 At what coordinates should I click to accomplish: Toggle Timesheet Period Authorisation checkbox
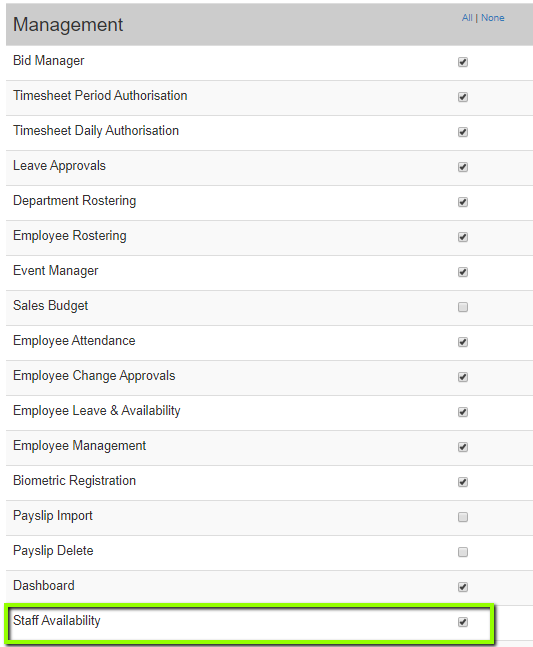[x=462, y=97]
